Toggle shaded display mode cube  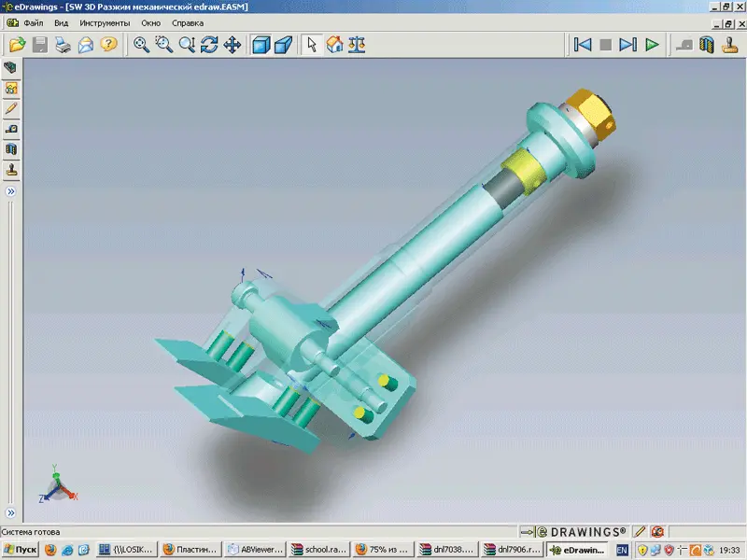click(x=261, y=44)
